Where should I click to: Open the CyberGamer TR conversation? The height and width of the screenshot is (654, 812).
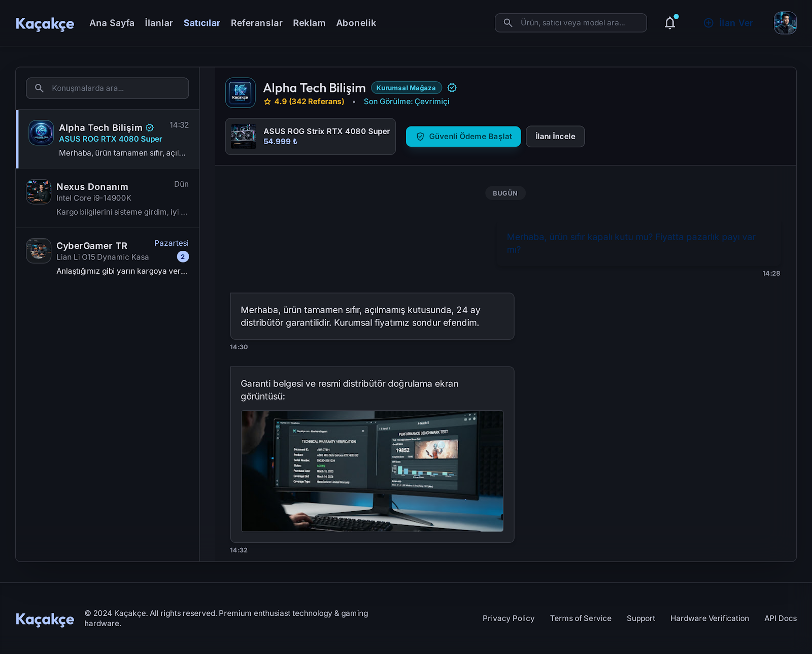tap(108, 257)
